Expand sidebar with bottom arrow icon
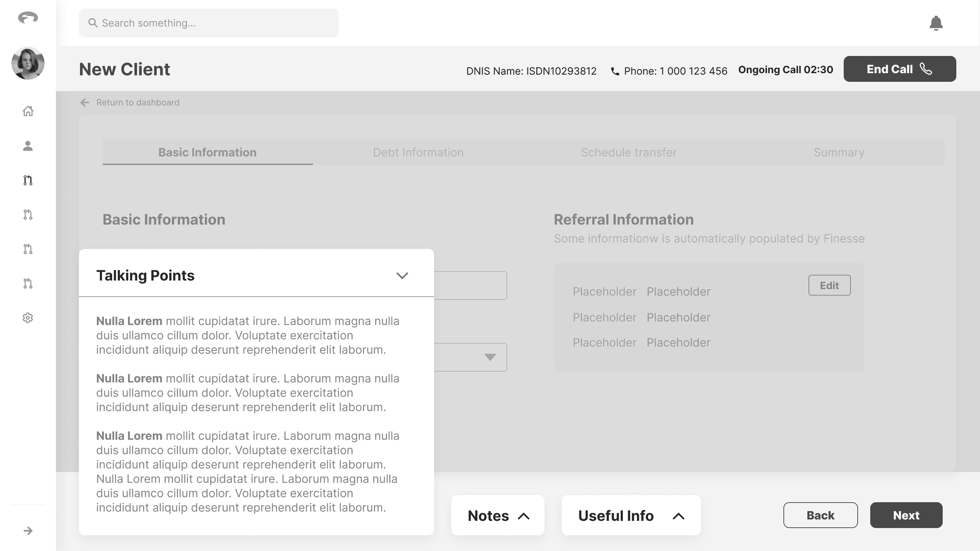 point(28,531)
